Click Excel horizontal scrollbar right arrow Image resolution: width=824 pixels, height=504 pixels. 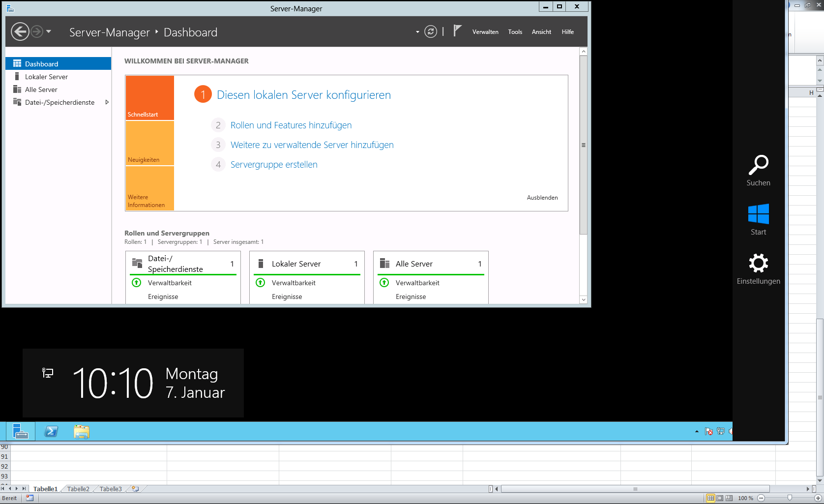click(808, 489)
